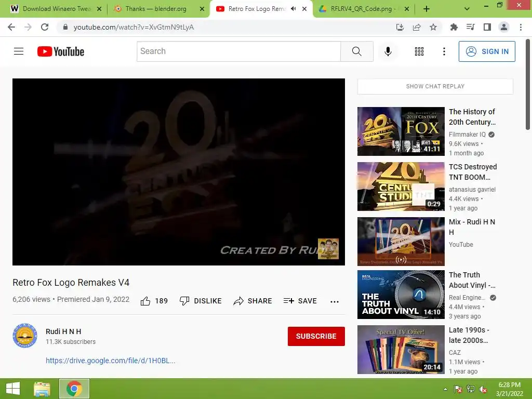Bookmark this page with the star icon
The height and width of the screenshot is (399, 532).
pos(433,27)
